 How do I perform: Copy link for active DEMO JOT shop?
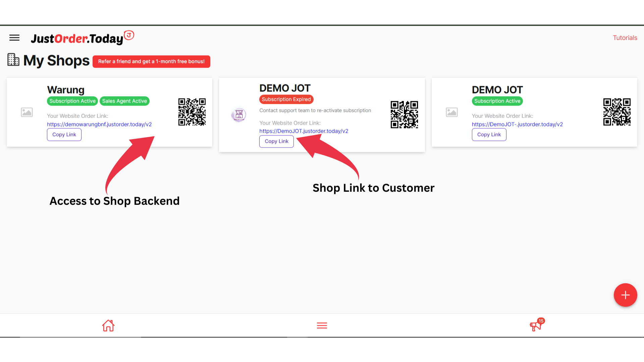(x=489, y=134)
